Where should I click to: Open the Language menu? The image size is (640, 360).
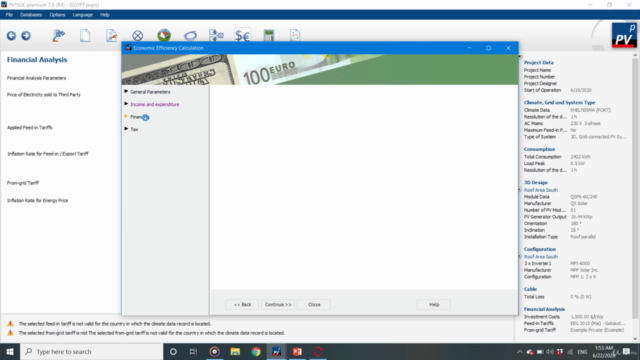pyautogui.click(x=82, y=15)
